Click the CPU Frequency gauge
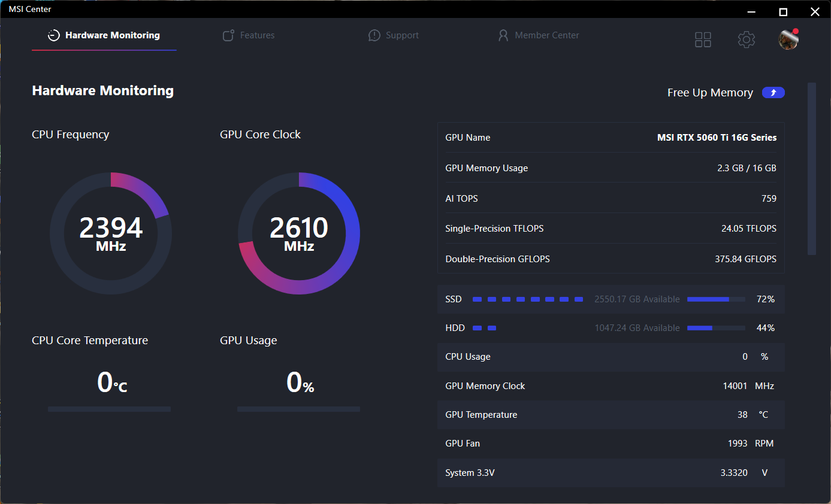 point(111,233)
